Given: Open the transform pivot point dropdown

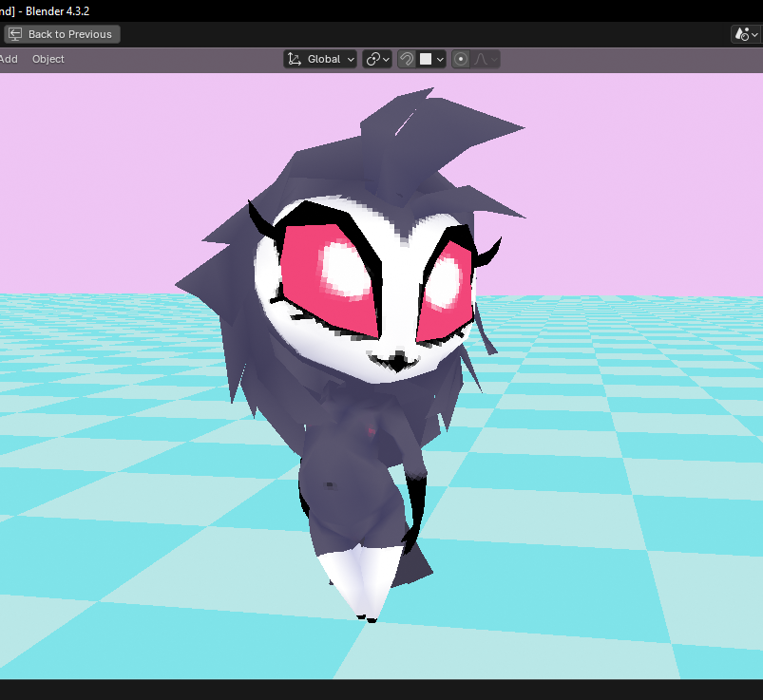Looking at the screenshot, I should click(x=377, y=59).
